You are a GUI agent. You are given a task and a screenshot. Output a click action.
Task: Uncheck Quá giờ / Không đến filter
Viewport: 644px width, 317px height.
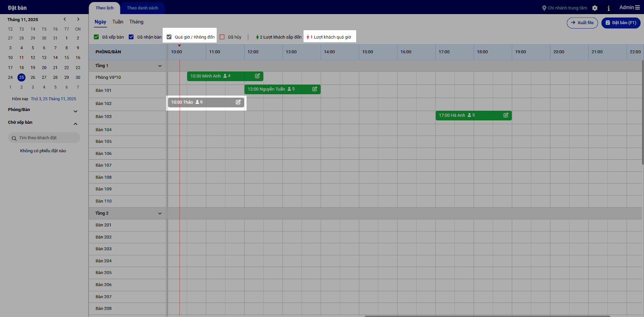[x=169, y=37]
